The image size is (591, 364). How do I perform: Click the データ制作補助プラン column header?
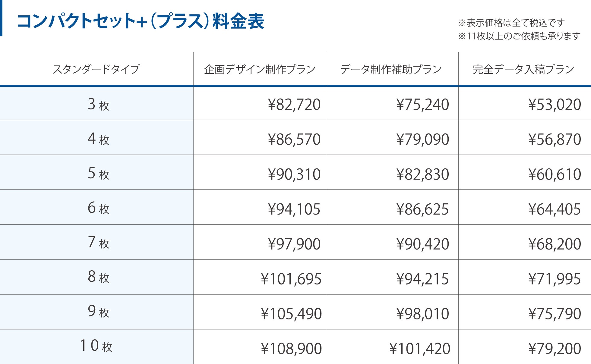coord(391,69)
